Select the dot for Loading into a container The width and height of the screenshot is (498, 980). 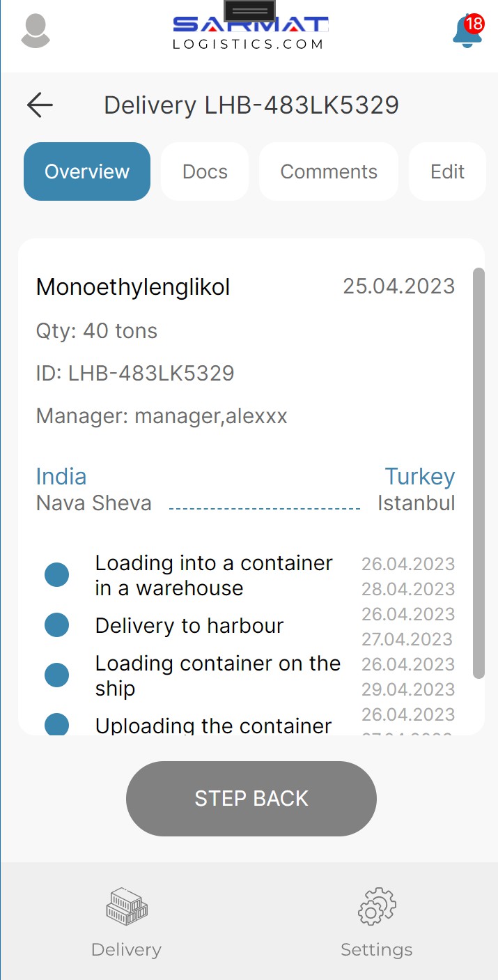[56, 575]
